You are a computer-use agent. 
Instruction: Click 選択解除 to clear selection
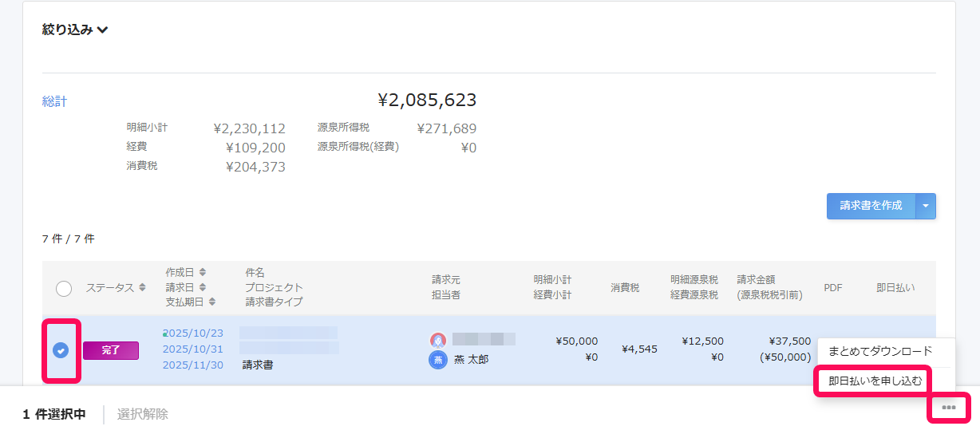[143, 414]
